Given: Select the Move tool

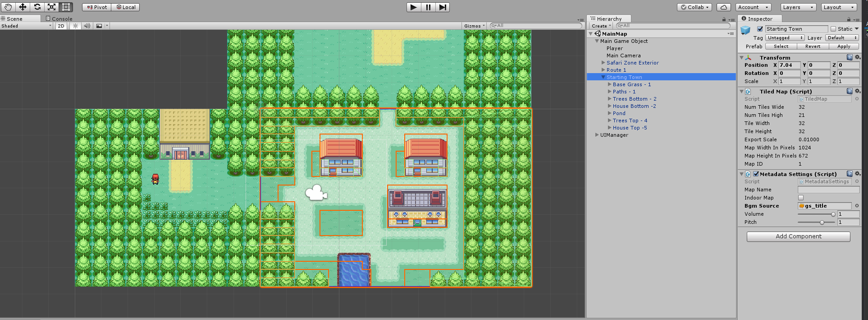Looking at the screenshot, I should point(23,7).
